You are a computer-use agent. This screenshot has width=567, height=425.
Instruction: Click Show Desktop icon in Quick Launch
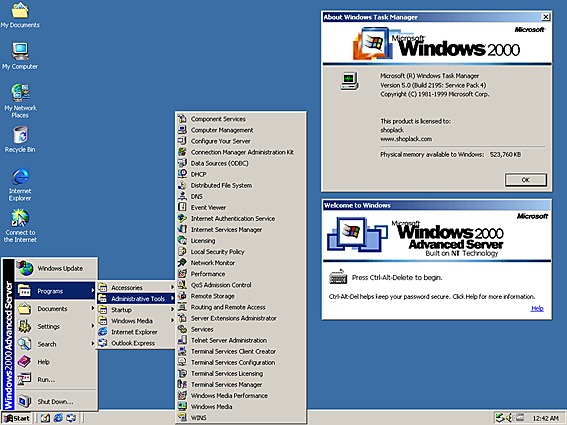coord(45,418)
